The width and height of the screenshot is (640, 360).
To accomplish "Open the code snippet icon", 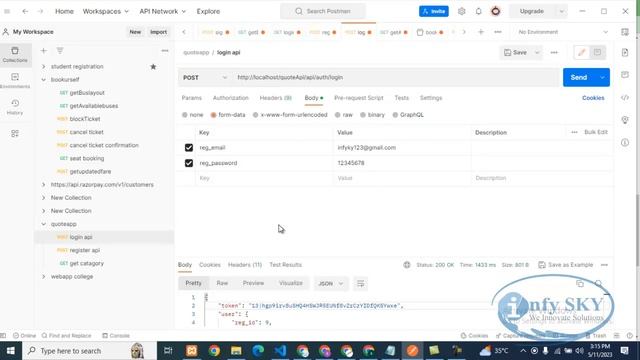I will [x=625, y=98].
